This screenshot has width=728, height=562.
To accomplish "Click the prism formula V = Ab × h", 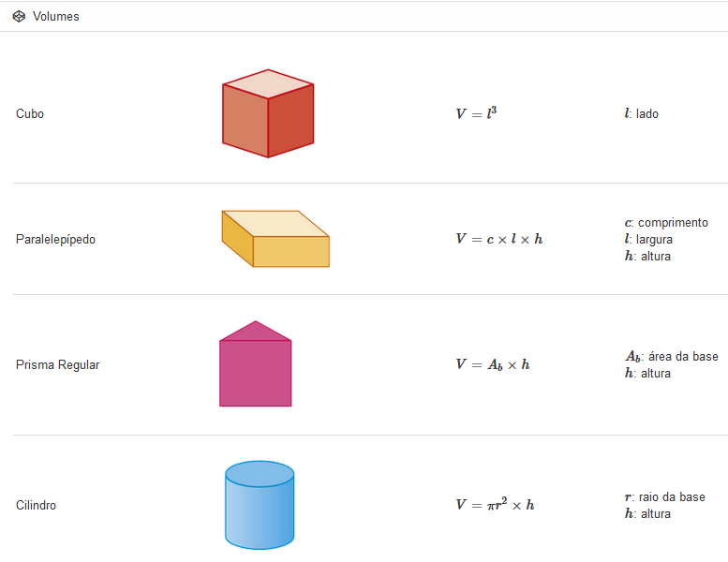I will 493,364.
